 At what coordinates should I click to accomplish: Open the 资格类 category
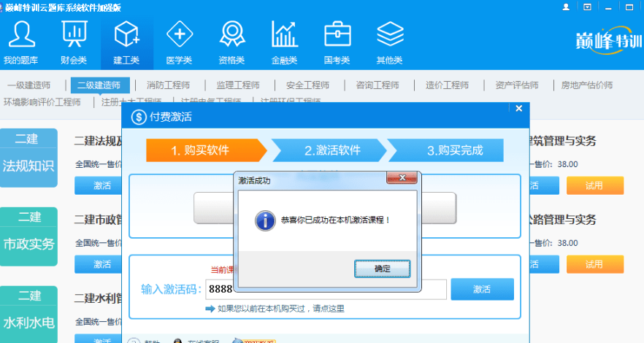[231, 42]
